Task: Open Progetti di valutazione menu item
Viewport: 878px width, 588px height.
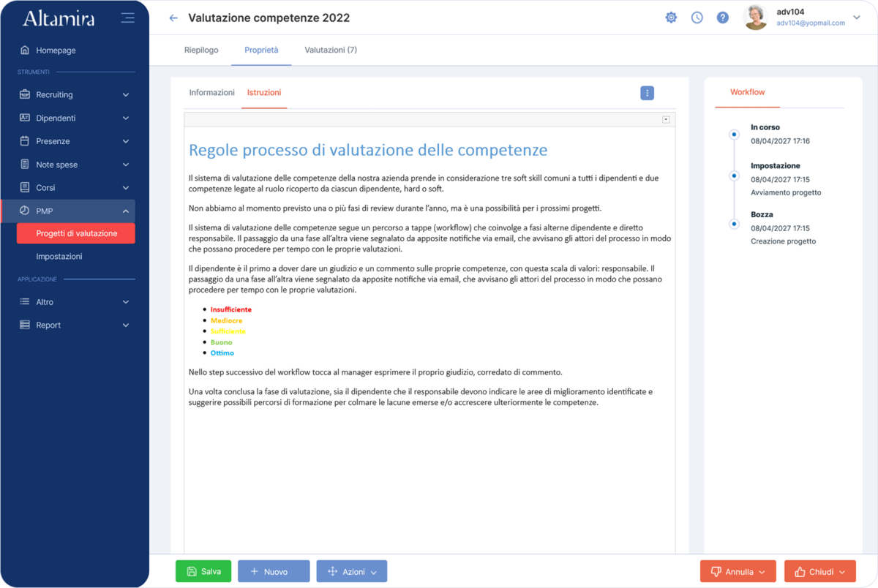Action: (76, 233)
